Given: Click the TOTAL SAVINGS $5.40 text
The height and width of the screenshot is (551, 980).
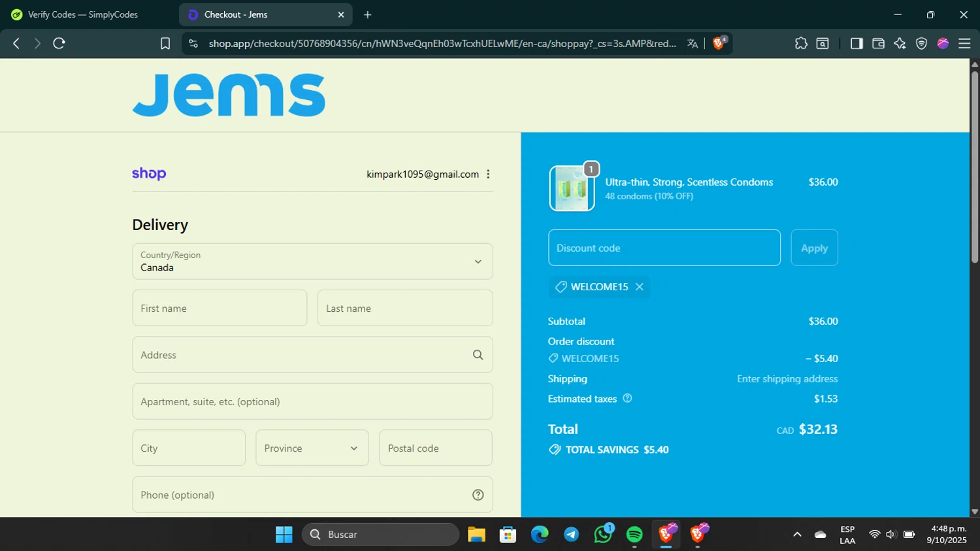Looking at the screenshot, I should [x=617, y=450].
